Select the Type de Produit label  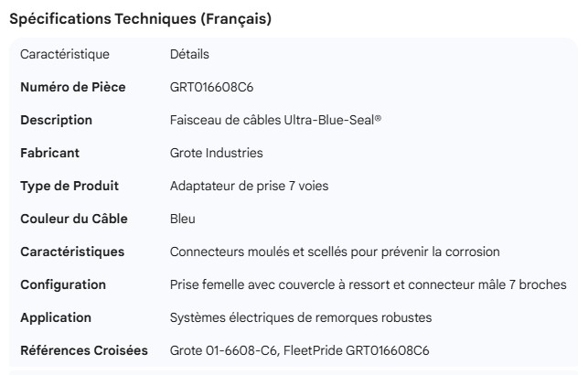69,186
